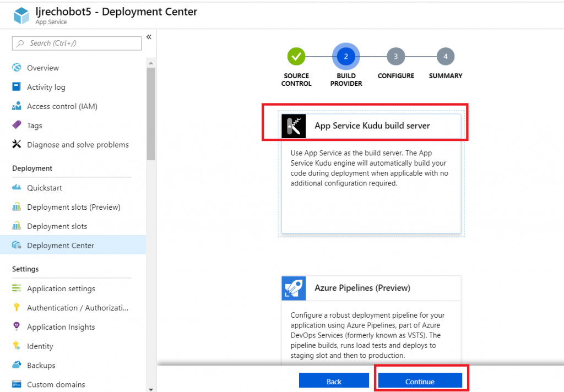Click the Deployment Center icon in sidebar
564x392 pixels.
point(17,245)
